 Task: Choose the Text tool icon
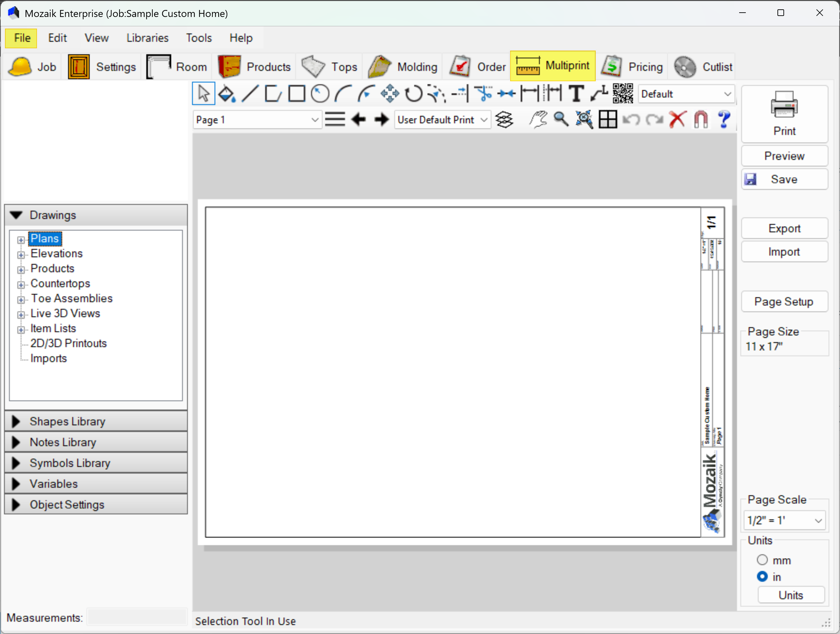[x=576, y=94]
